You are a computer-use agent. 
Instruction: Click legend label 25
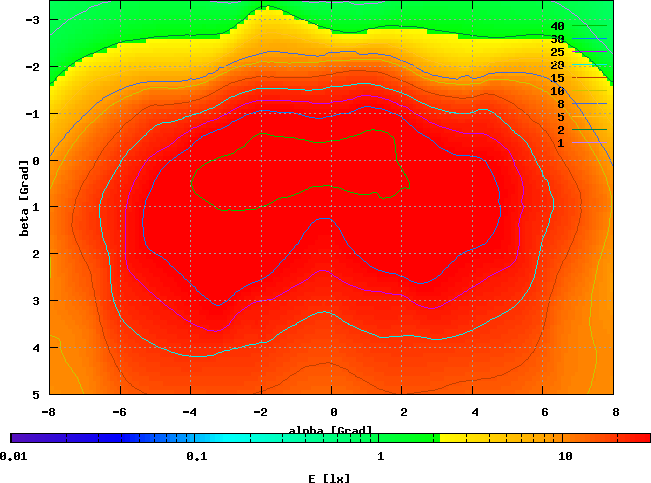tap(558, 52)
